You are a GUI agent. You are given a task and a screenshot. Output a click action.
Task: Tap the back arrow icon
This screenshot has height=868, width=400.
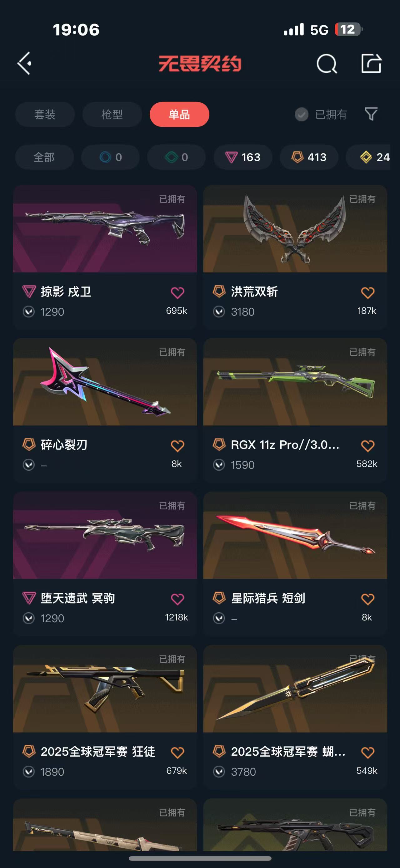pos(24,63)
